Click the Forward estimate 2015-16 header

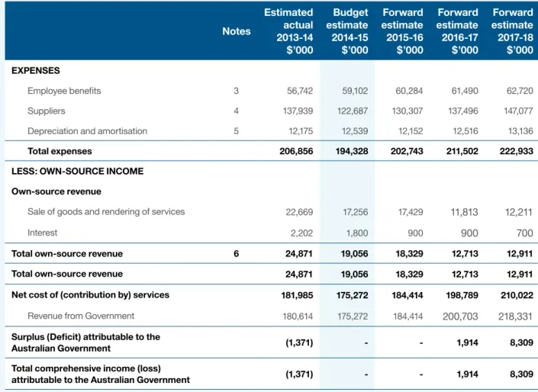pos(402,31)
